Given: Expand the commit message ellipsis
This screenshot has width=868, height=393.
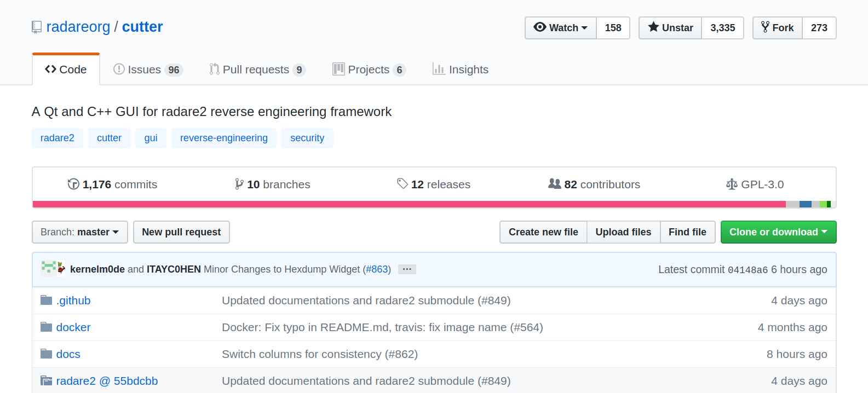Looking at the screenshot, I should pos(407,269).
